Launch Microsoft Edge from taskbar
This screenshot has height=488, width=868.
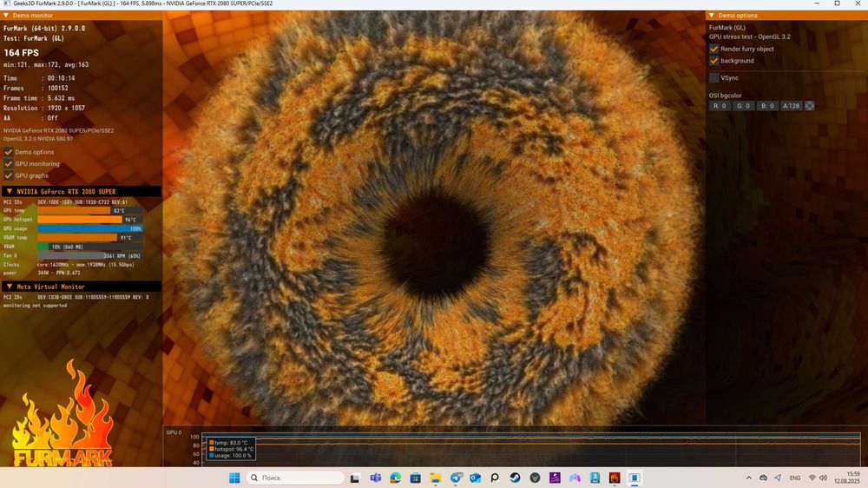(395, 478)
